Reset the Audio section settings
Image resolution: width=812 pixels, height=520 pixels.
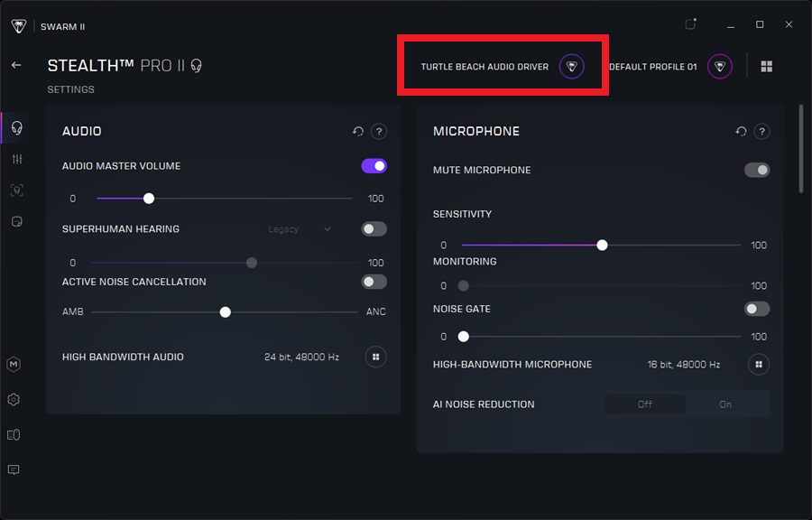358,132
